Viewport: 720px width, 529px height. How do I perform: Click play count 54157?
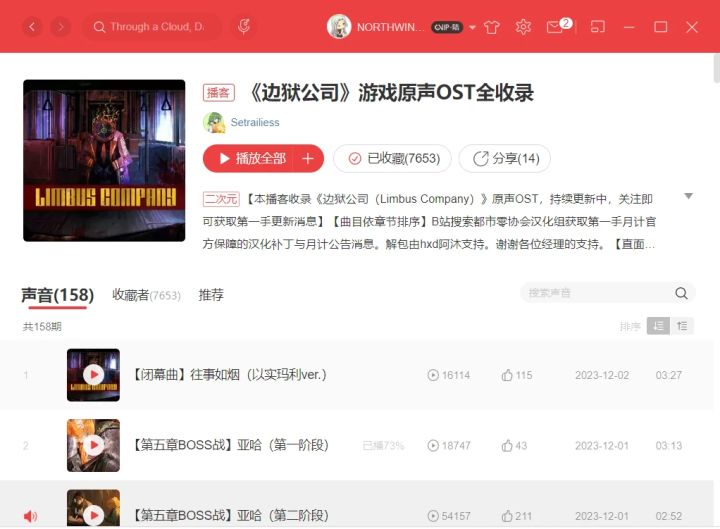coord(449,516)
